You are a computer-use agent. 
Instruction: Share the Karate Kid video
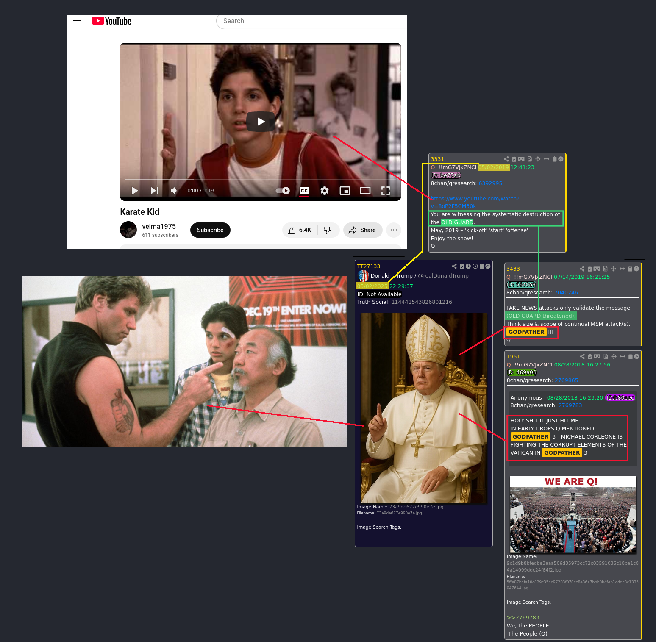pos(363,230)
